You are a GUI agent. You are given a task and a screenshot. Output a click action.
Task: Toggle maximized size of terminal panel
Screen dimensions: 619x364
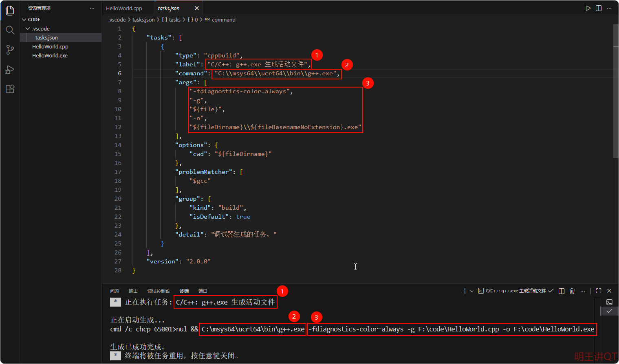click(x=599, y=291)
